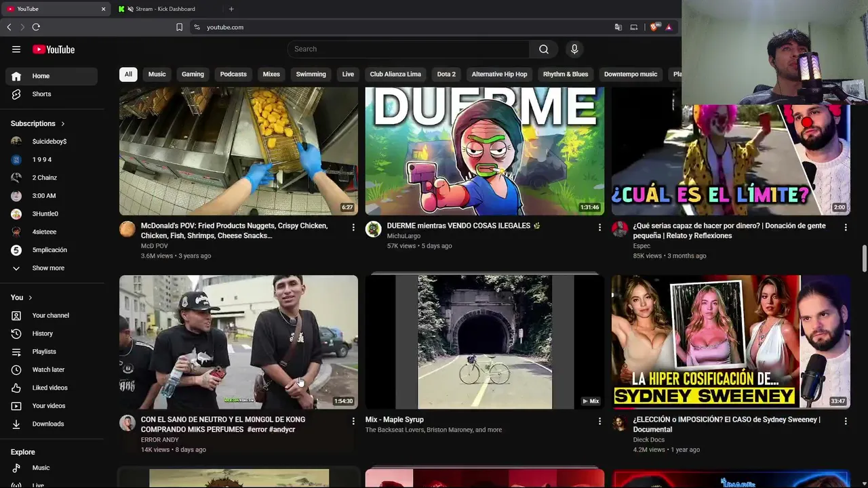Click the Espec channel name
This screenshot has height=488, width=868.
642,246
